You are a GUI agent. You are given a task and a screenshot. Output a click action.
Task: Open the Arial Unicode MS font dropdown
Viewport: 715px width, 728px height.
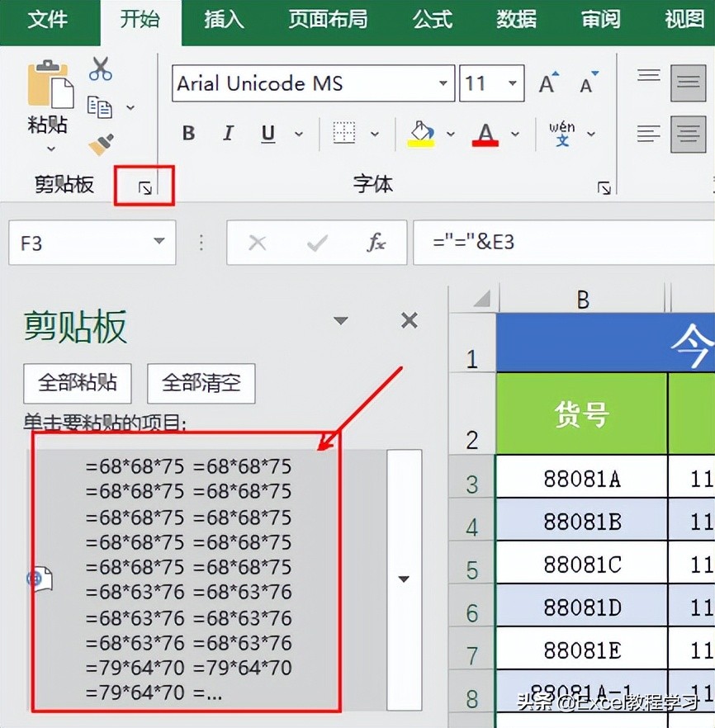pyautogui.click(x=443, y=83)
